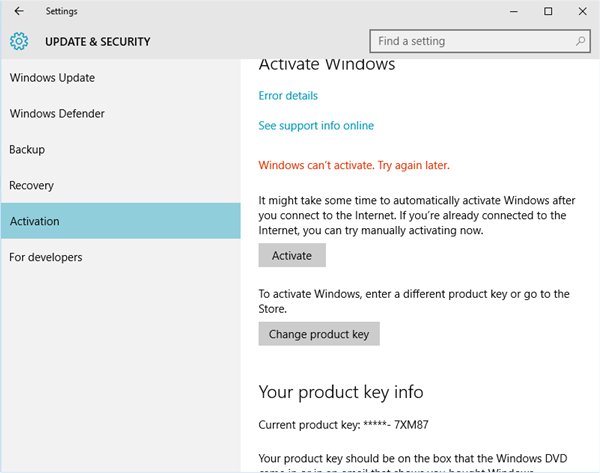Maximize the Settings window
Viewport: 600px width, 473px height.
coord(548,11)
